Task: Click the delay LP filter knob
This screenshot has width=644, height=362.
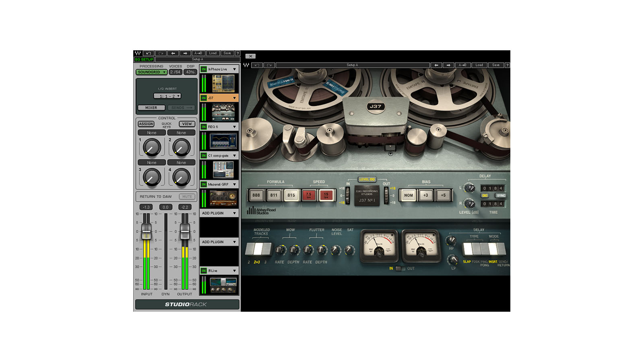Action: pyautogui.click(x=452, y=260)
